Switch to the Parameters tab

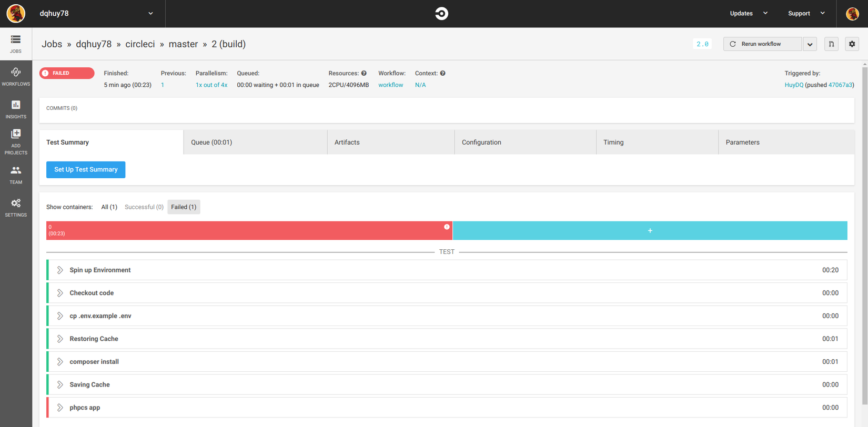click(786, 142)
